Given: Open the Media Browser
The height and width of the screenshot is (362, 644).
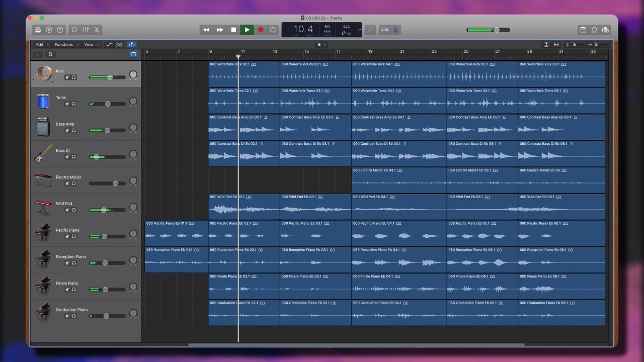Looking at the screenshot, I should pyautogui.click(x=605, y=30).
